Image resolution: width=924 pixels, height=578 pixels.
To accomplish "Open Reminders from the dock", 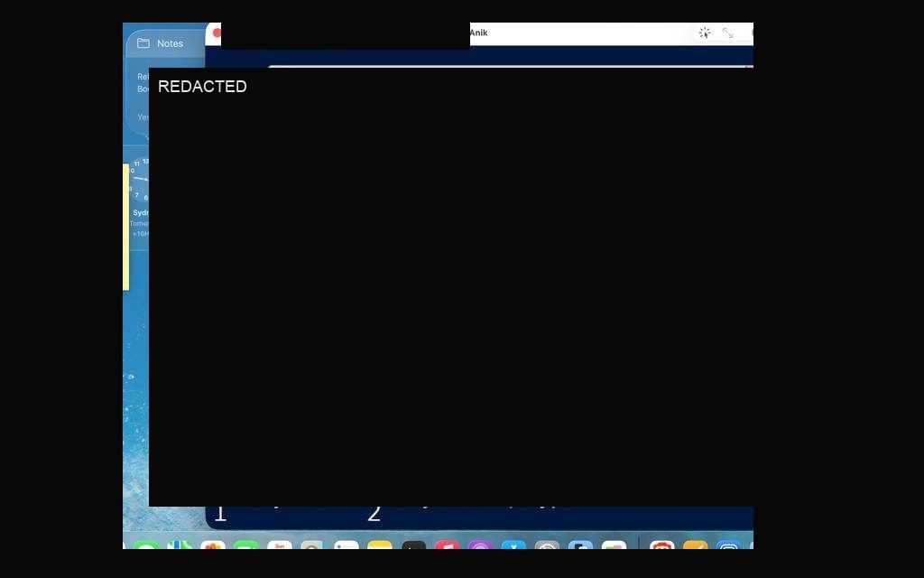I will pyautogui.click(x=346, y=545).
